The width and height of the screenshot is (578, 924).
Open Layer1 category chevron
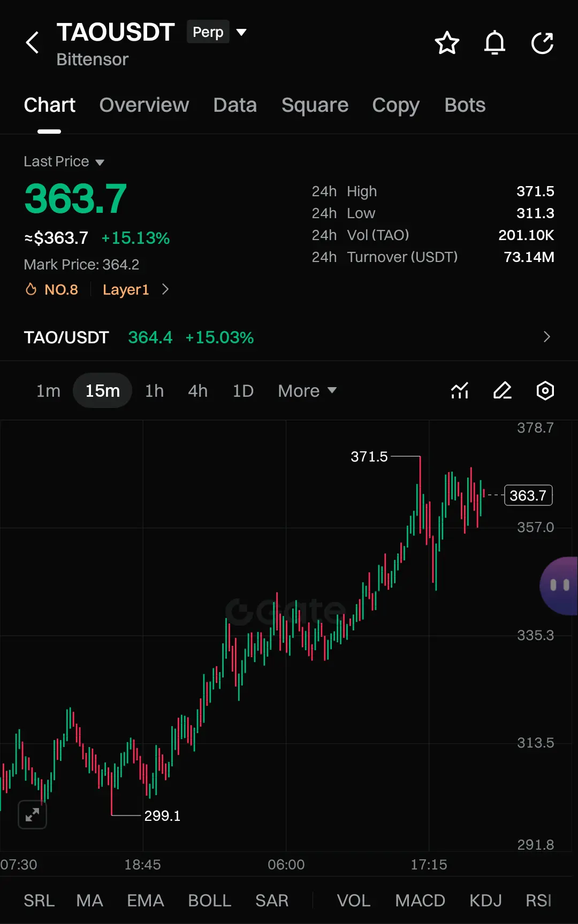click(x=165, y=289)
